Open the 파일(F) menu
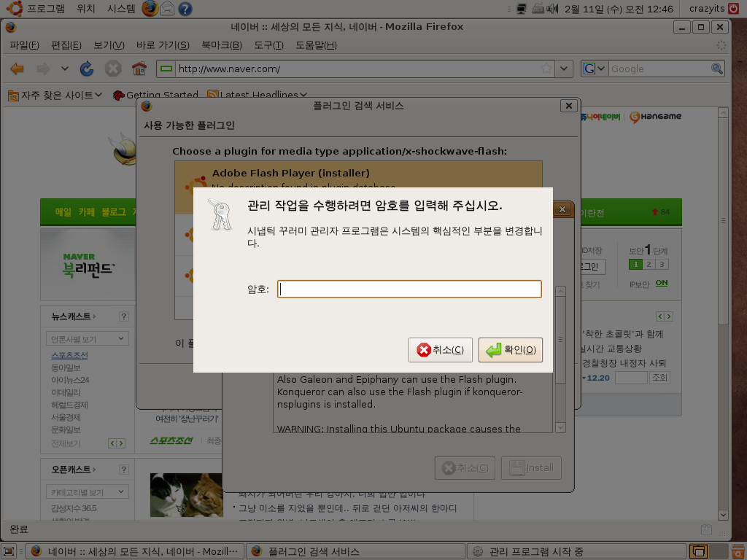Viewport: 747px width, 560px height. 24,45
